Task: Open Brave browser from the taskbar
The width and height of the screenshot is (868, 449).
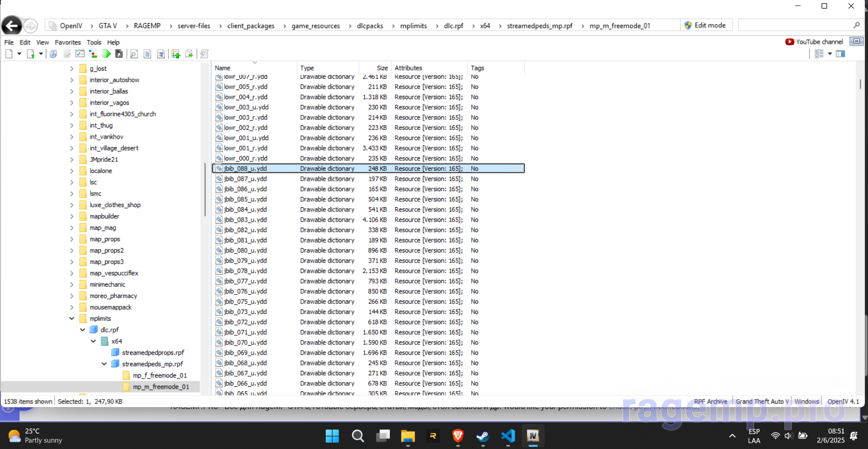Action: click(x=458, y=436)
